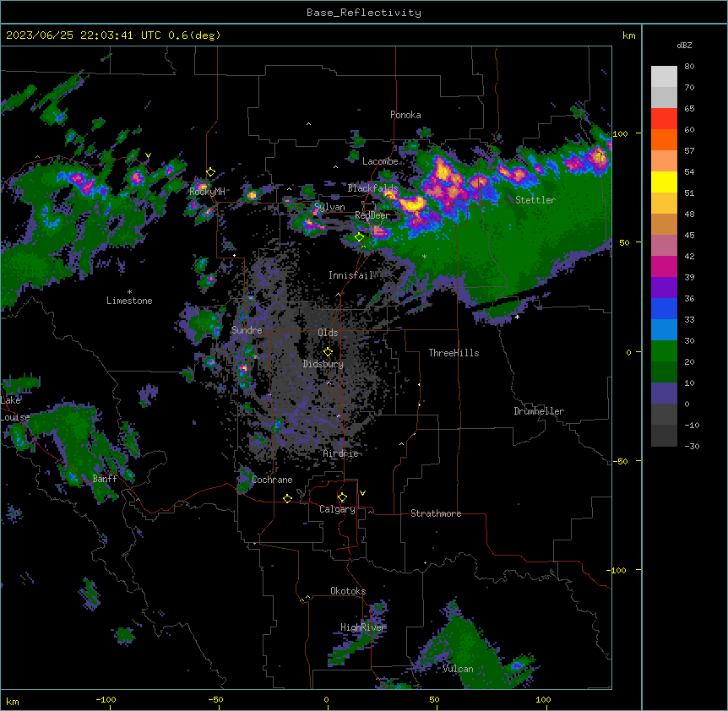Click the 45 value on dBZ legend
The height and width of the screenshot is (711, 728).
click(x=689, y=236)
